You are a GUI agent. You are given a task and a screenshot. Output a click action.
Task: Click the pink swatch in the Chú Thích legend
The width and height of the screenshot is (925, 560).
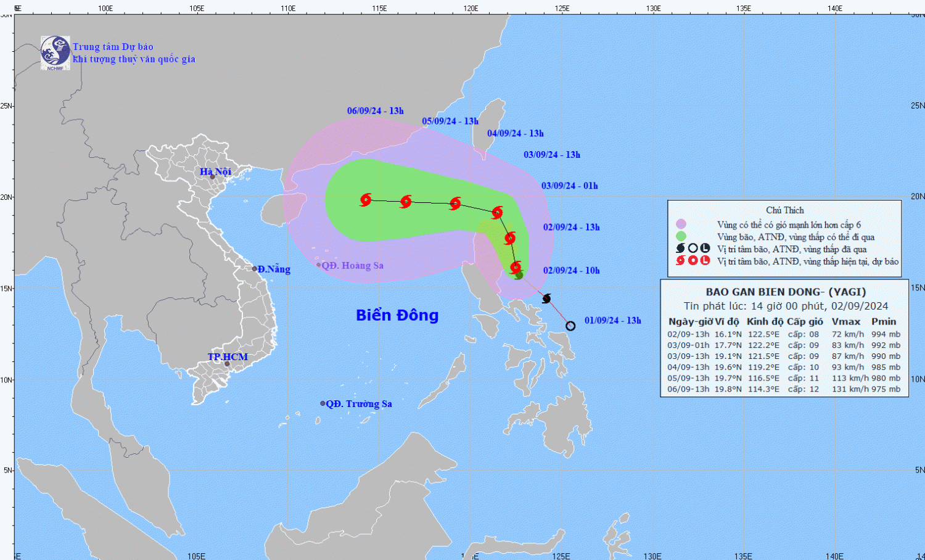pos(681,224)
